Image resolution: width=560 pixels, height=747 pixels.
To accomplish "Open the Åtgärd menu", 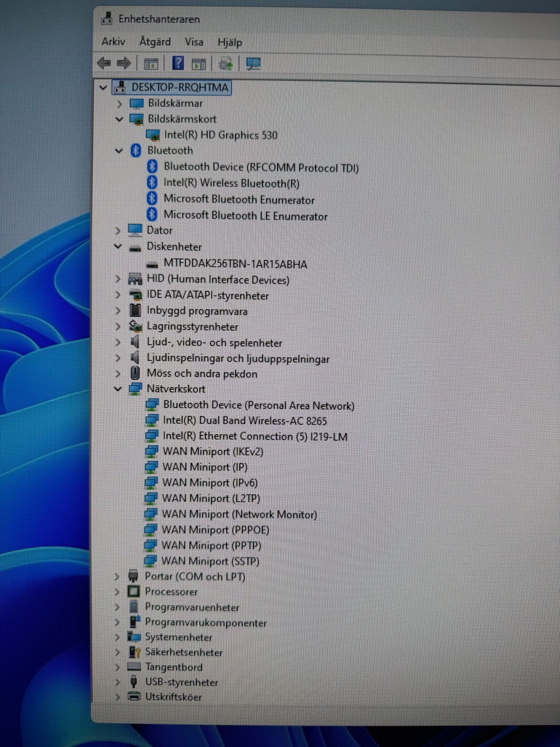I will pyautogui.click(x=155, y=41).
